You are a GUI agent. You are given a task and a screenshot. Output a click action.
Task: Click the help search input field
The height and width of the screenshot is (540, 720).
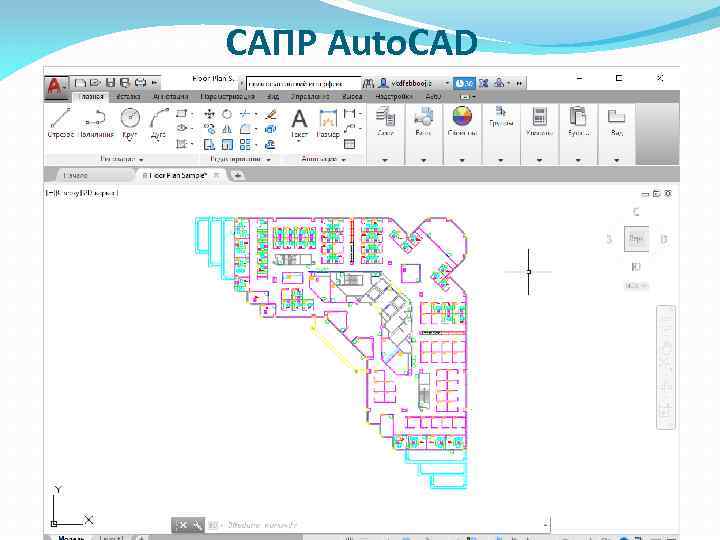click(x=304, y=84)
